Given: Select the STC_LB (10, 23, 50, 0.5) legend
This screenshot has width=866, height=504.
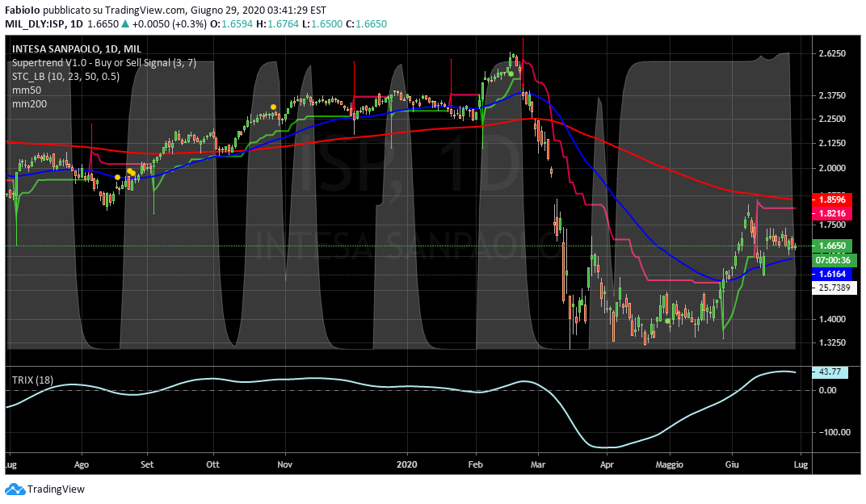Looking at the screenshot, I should click(65, 76).
